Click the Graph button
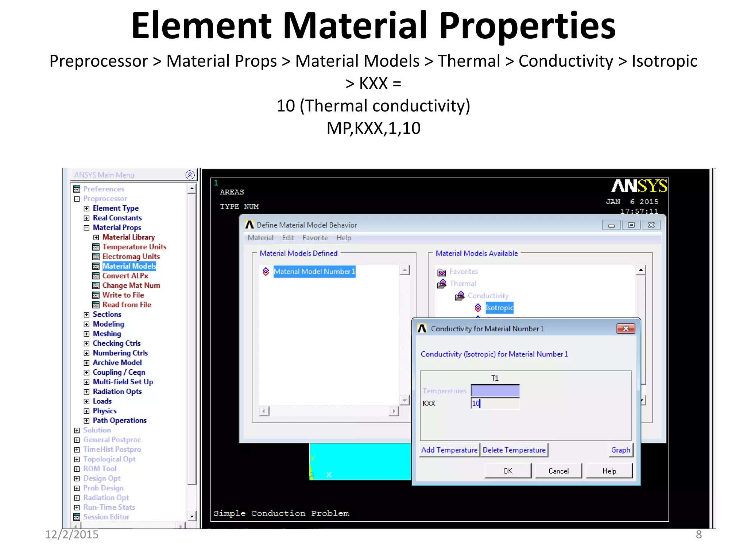 (x=620, y=450)
